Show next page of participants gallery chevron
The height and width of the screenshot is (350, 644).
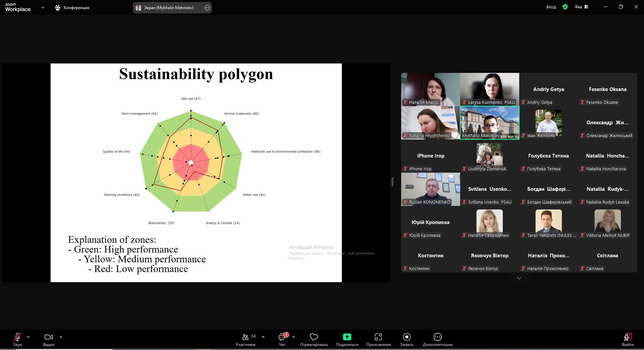519,278
